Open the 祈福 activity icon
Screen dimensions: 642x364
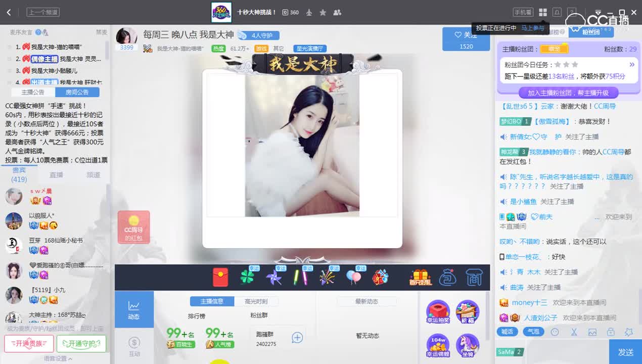(468, 312)
